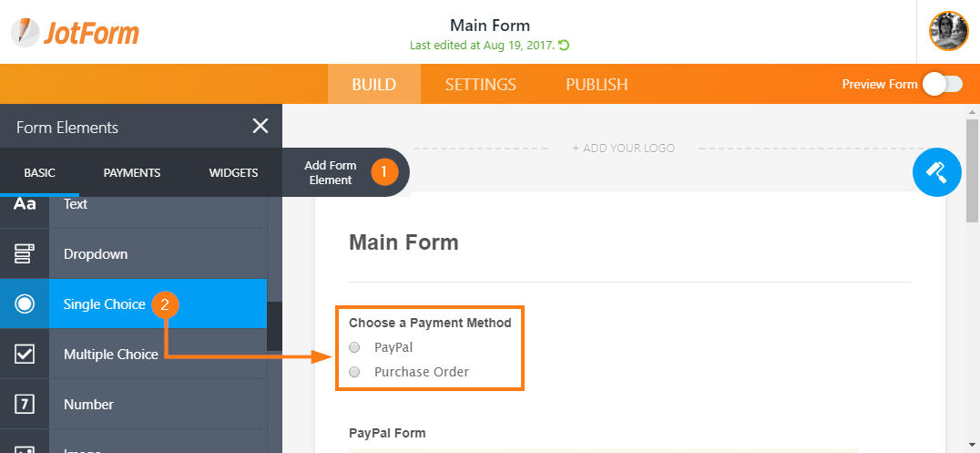Select the PayPal radio option
Screen dimensions: 980x453
pyautogui.click(x=354, y=347)
